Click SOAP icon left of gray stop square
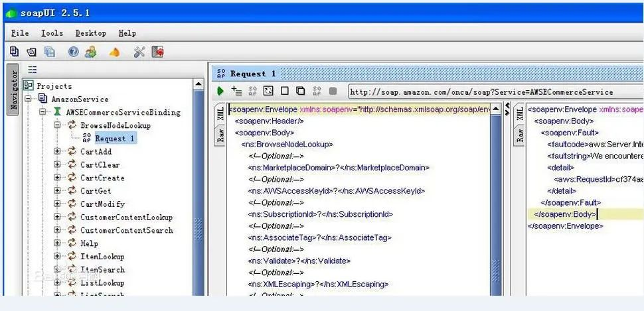The width and height of the screenshot is (644, 311). [x=317, y=91]
